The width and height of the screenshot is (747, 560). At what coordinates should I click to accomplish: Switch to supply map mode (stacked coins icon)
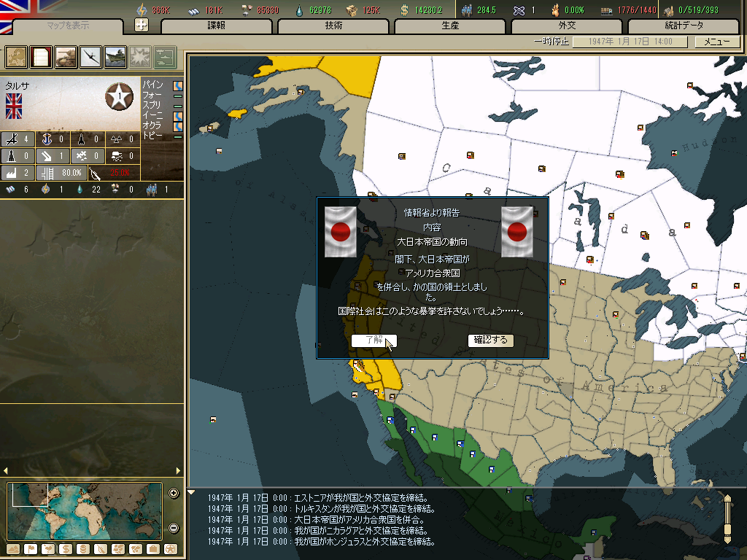click(83, 549)
